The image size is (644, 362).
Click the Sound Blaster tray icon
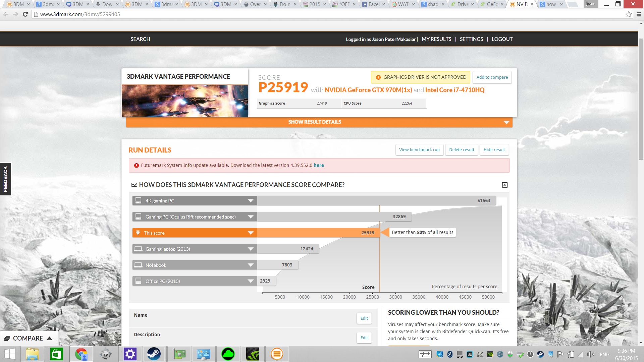470,354
